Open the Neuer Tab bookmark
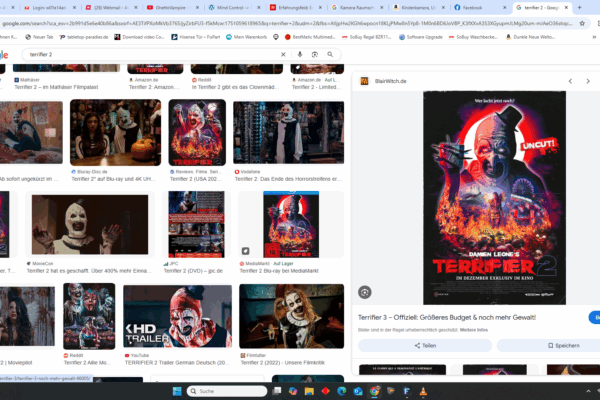 (39, 37)
